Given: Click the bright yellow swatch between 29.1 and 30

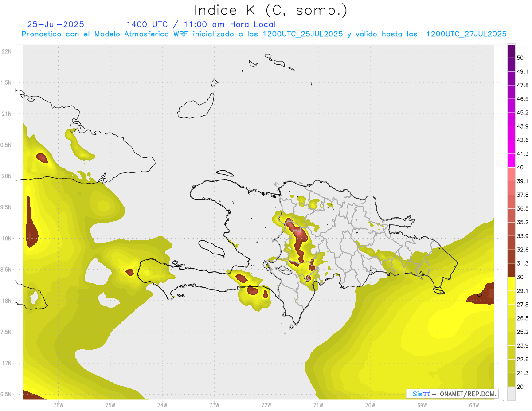Looking at the screenshot, I should click(511, 284).
